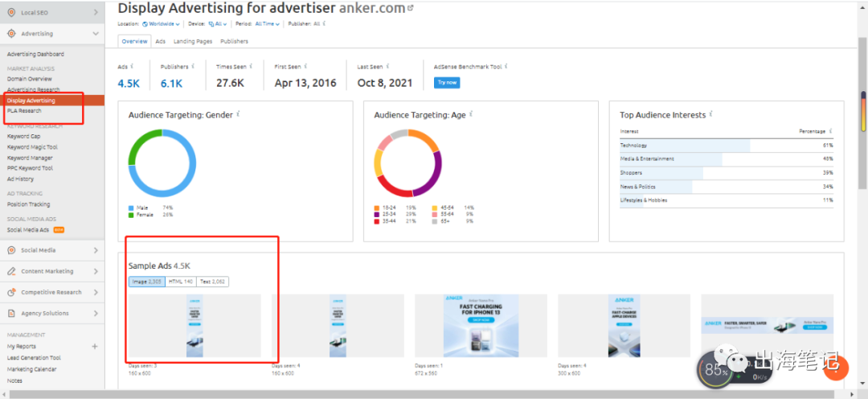Click the blue Male legend swatch
The image size is (868, 399).
point(131,208)
